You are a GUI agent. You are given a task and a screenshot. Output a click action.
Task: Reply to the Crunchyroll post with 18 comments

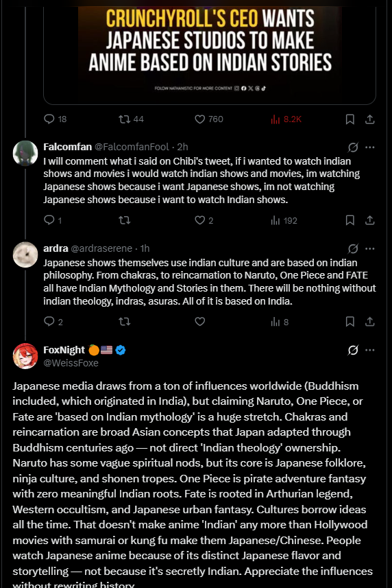click(55, 119)
